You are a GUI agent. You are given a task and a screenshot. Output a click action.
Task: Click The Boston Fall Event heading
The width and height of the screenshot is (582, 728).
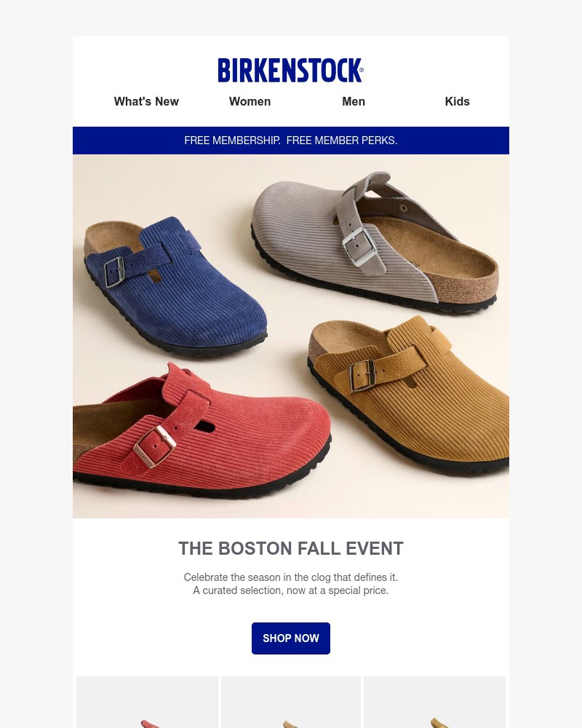tap(291, 548)
